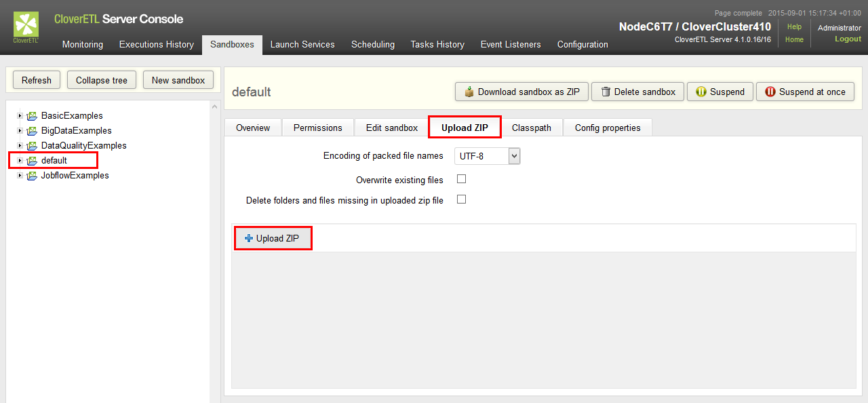Go to the Scheduling menu tab
The width and height of the screenshot is (868, 403).
click(x=373, y=44)
